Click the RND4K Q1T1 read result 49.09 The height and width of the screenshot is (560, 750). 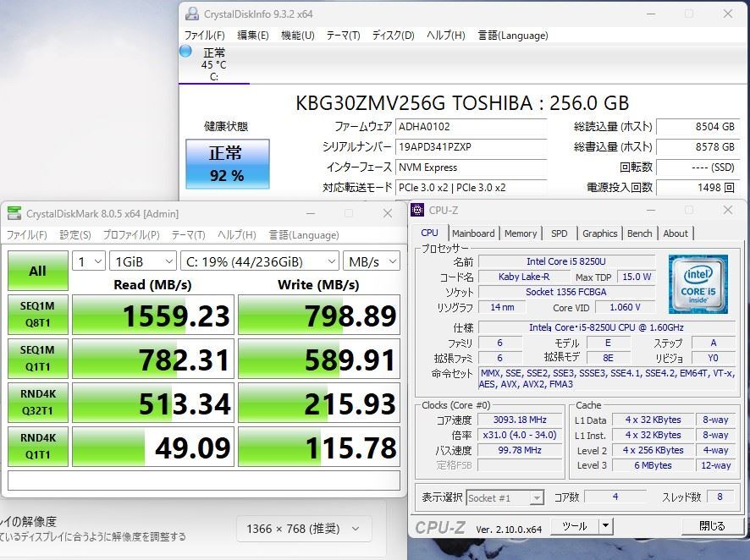[153, 447]
